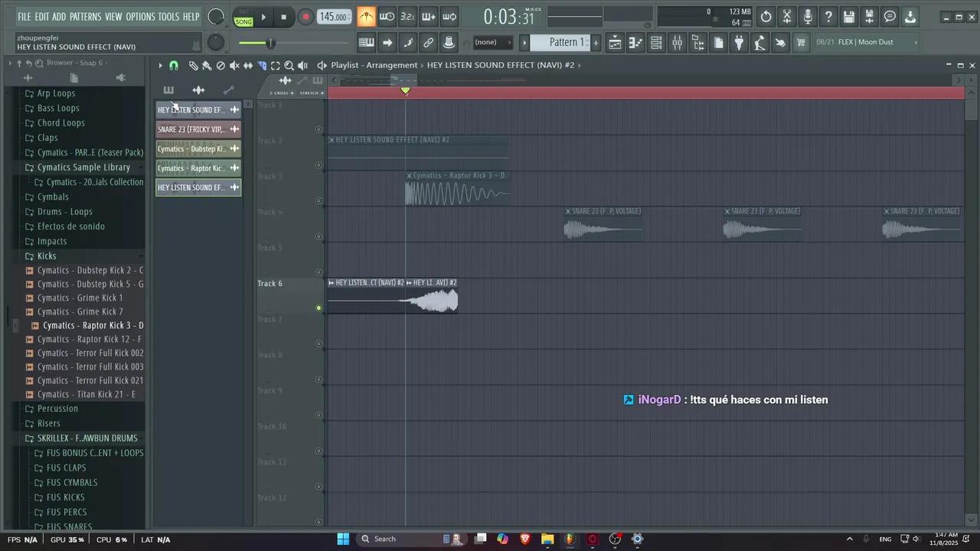
Task: Click the link chain icon in top toolbar
Action: click(x=429, y=43)
